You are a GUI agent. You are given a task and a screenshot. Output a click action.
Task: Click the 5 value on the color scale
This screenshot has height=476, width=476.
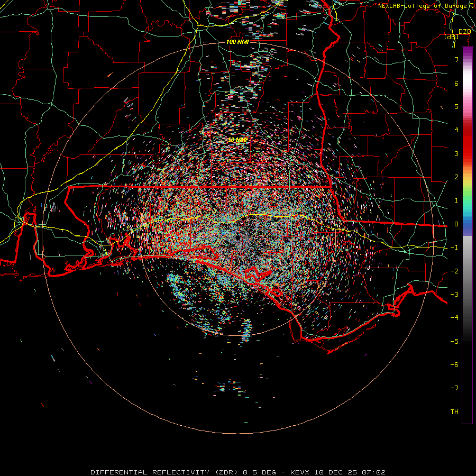(x=456, y=106)
